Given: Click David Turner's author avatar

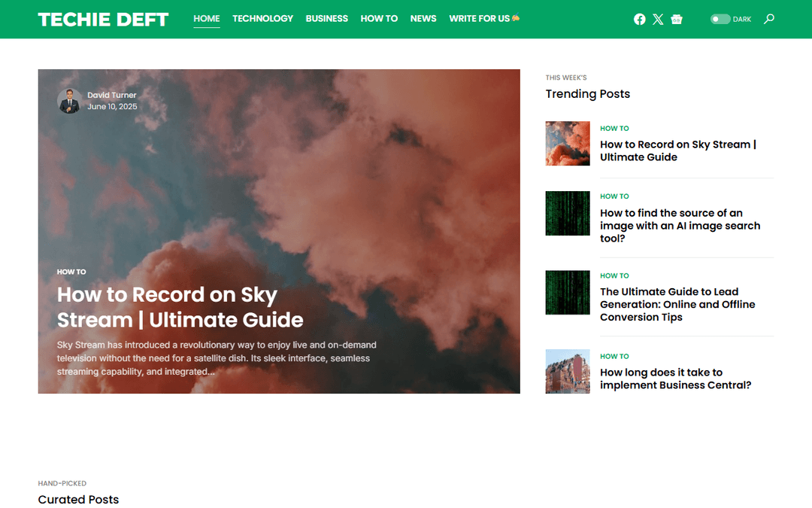Looking at the screenshot, I should point(69,101).
